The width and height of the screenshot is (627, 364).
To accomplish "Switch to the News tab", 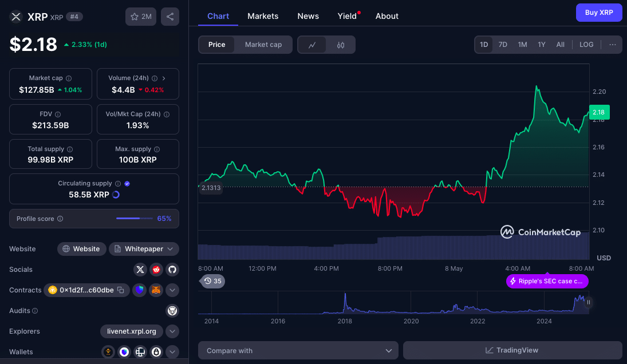I will click(x=308, y=17).
